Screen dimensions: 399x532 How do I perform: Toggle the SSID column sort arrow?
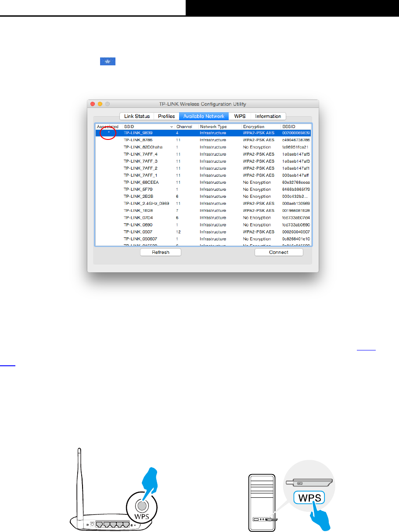(x=171, y=127)
